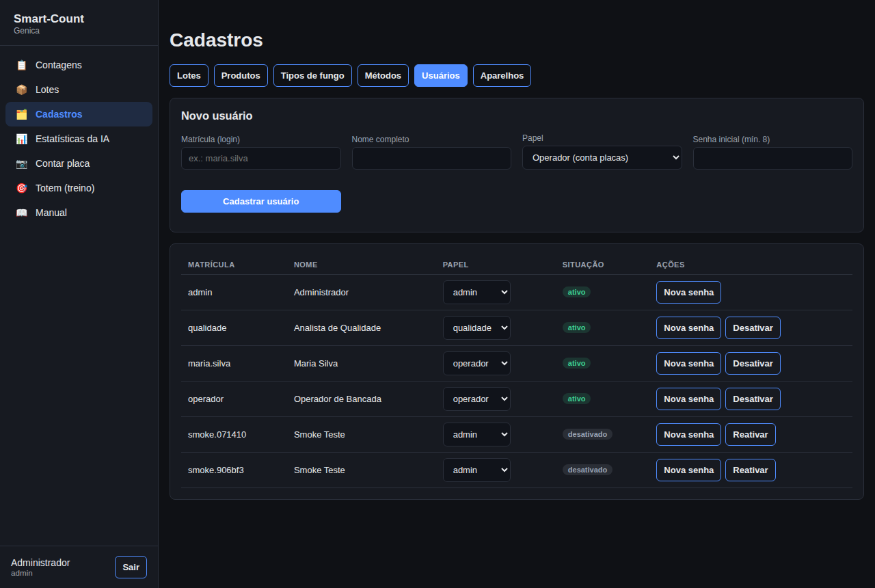Click the Lotes package icon in sidebar

tap(22, 90)
